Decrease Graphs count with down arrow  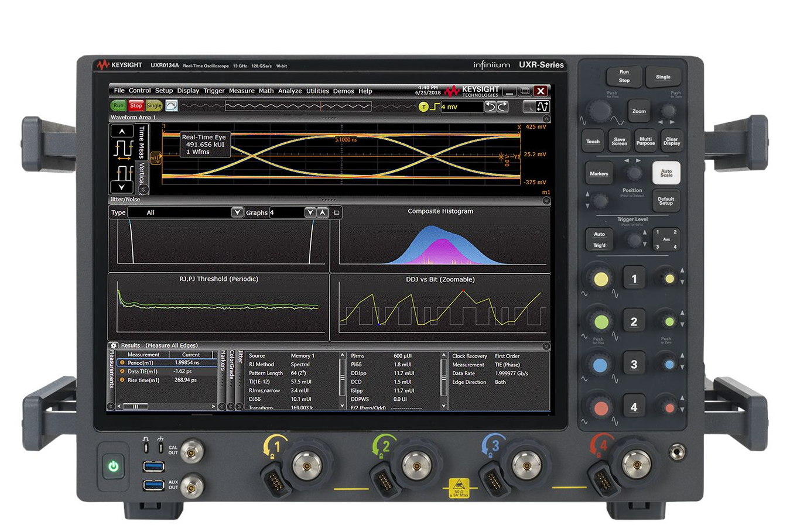[310, 212]
